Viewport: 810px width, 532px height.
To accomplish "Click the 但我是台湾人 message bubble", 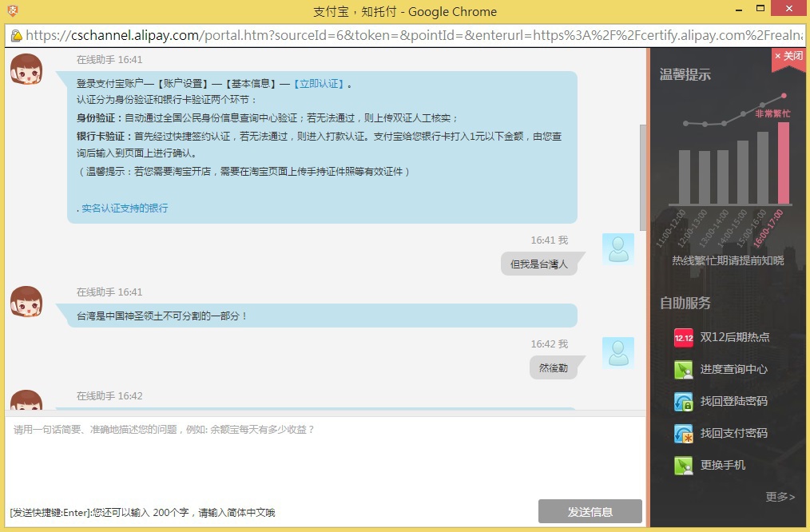I will point(538,264).
